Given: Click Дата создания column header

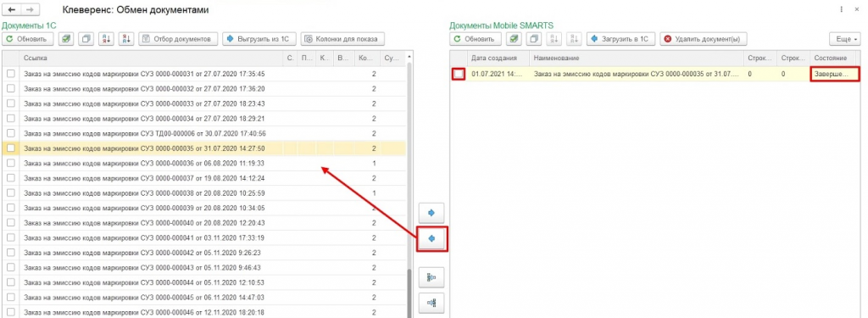Looking at the screenshot, I should pos(498,58).
